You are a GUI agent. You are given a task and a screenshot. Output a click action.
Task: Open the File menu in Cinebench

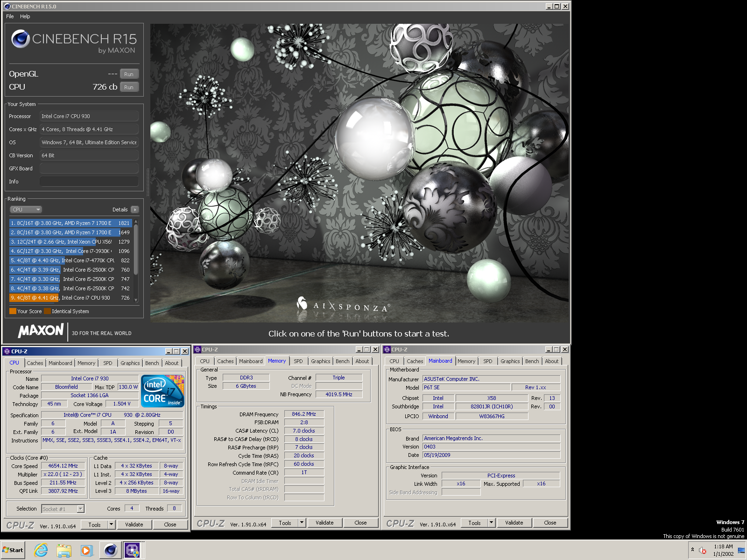pyautogui.click(x=10, y=16)
